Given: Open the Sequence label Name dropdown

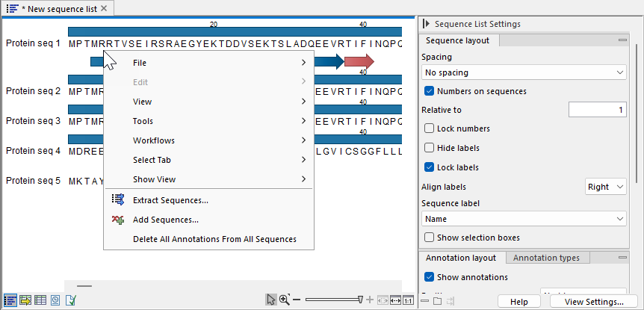Looking at the screenshot, I should pos(524,219).
